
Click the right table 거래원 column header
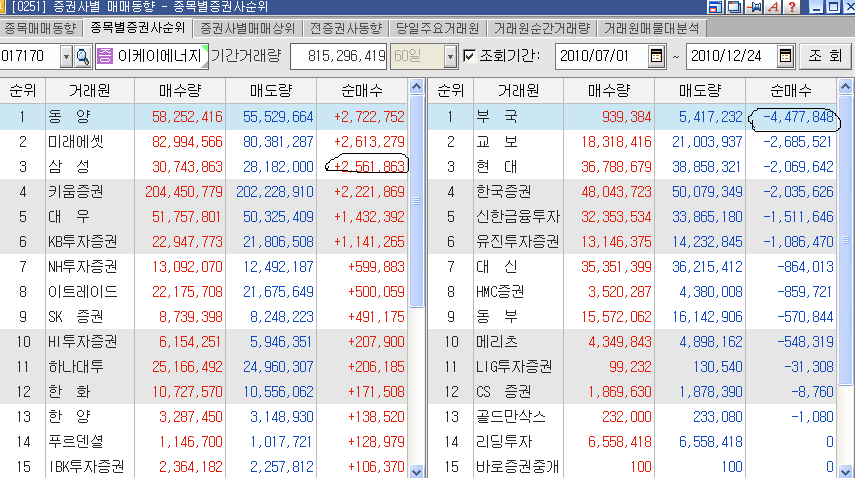(518, 91)
